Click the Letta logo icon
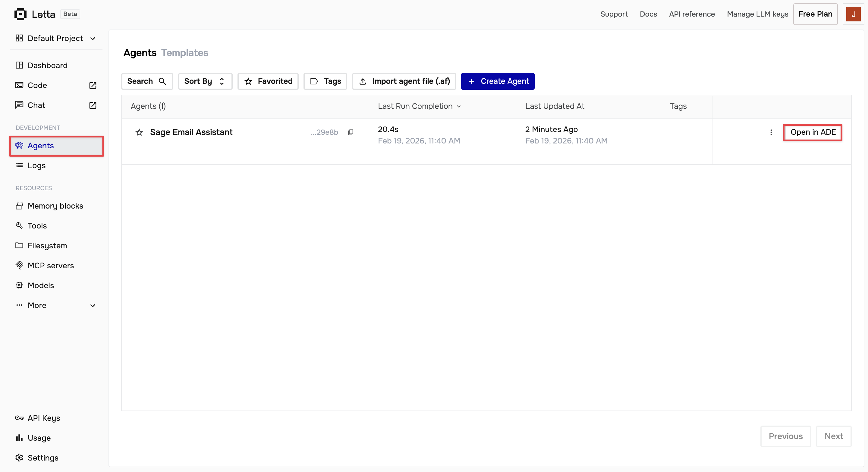Viewport: 868px width, 472px height. 20,14
